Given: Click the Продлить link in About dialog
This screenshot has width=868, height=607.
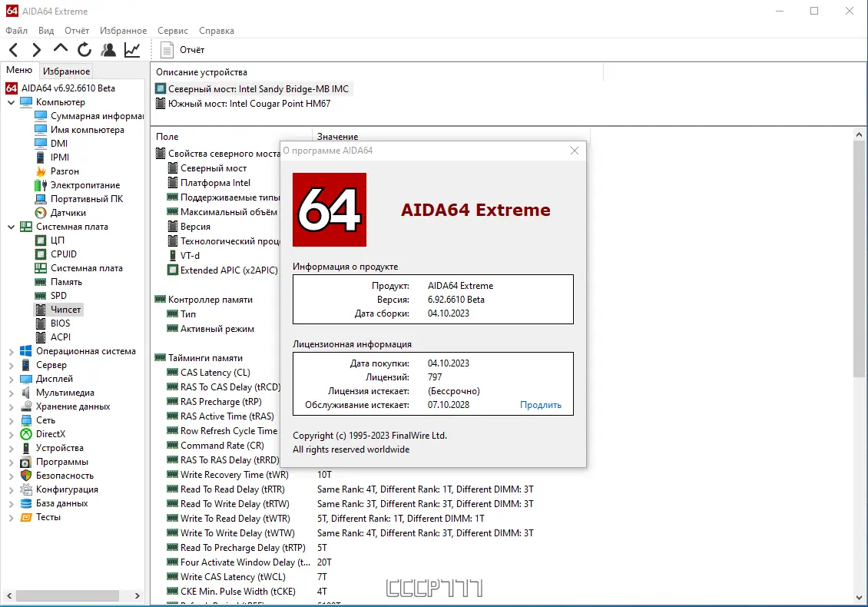Looking at the screenshot, I should pyautogui.click(x=540, y=405).
